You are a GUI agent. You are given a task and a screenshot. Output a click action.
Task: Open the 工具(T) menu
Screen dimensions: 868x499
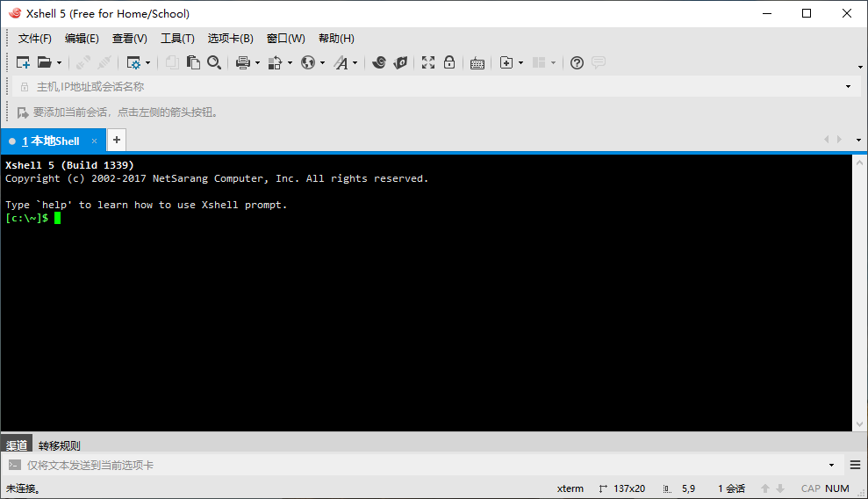pyautogui.click(x=177, y=38)
